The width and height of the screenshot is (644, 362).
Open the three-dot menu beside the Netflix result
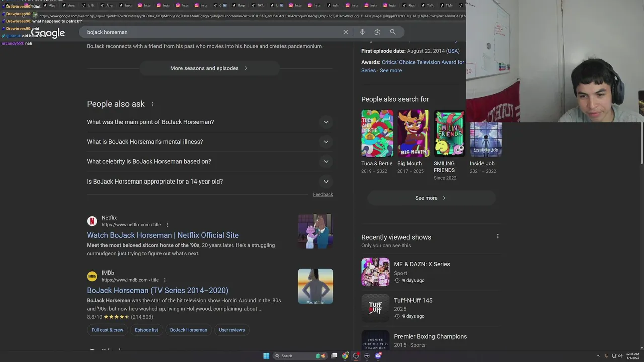[x=167, y=225]
